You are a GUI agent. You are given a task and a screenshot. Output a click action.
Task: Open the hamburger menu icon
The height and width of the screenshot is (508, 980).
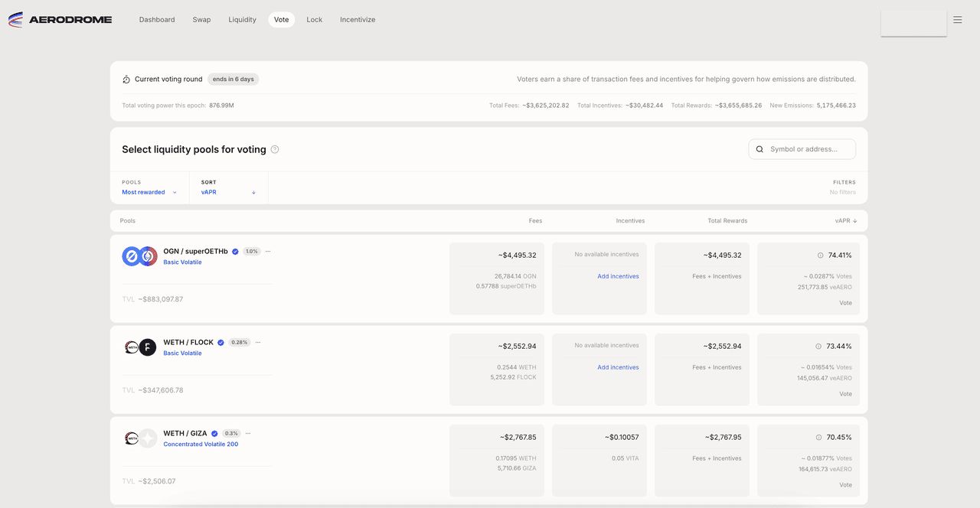958,20
